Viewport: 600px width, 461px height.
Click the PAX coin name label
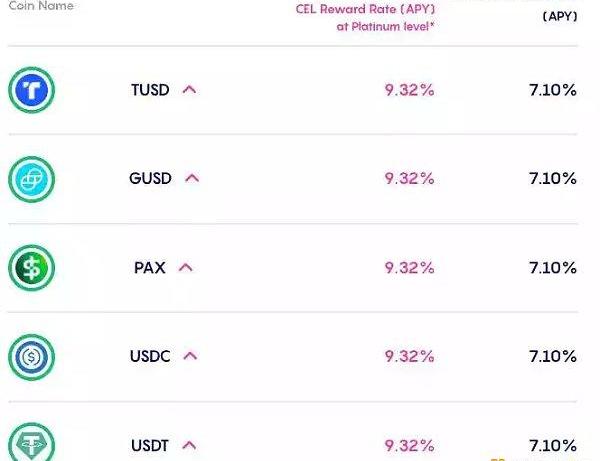point(149,268)
